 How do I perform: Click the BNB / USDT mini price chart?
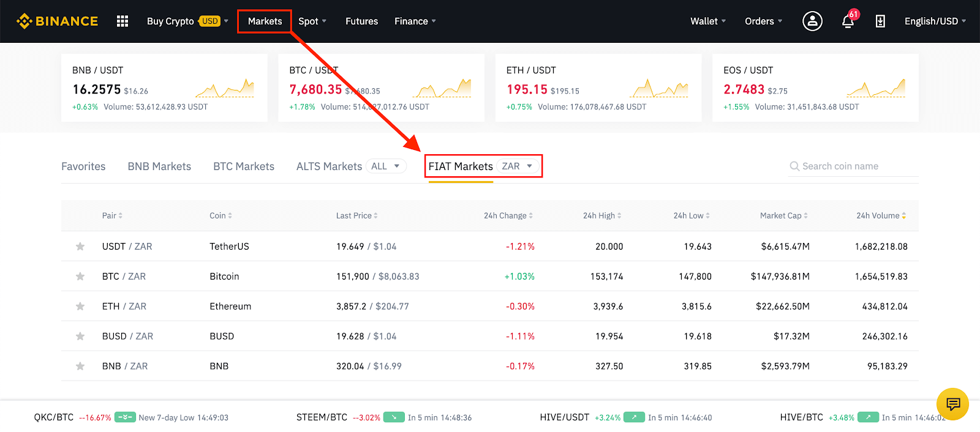click(225, 88)
